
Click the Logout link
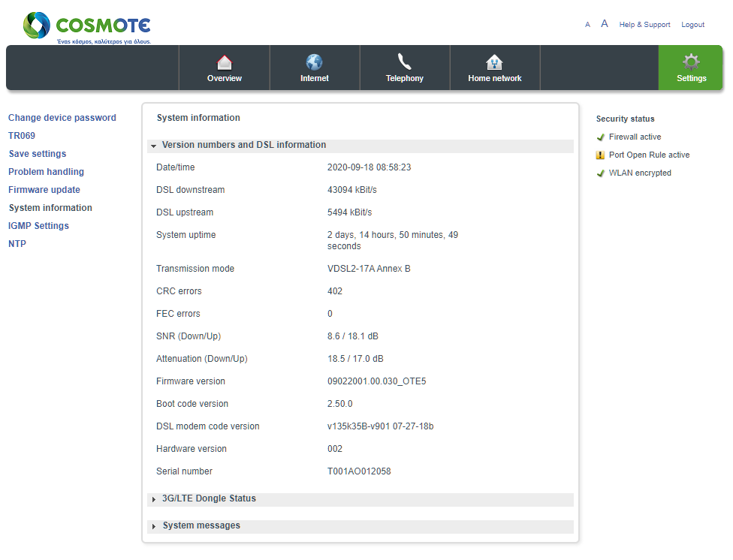(x=692, y=25)
